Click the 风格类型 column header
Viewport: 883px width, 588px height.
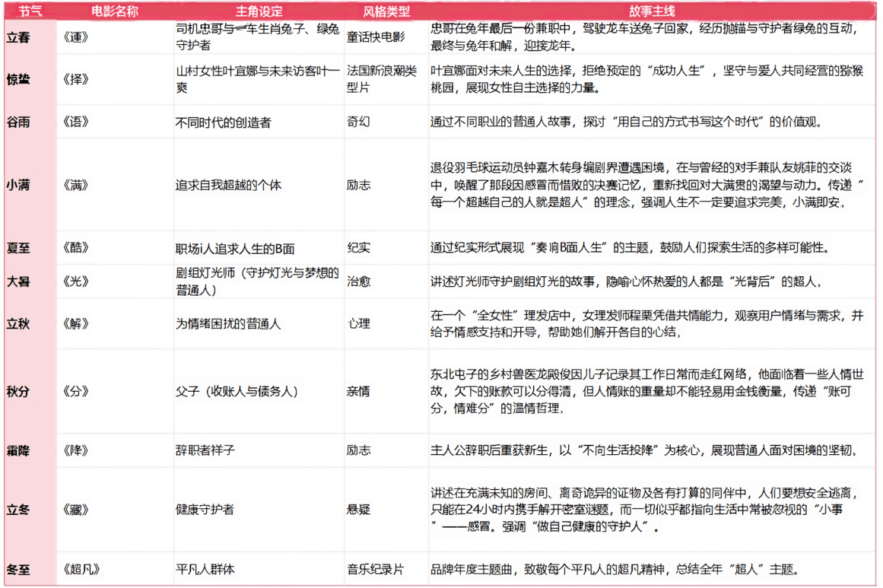[386, 11]
